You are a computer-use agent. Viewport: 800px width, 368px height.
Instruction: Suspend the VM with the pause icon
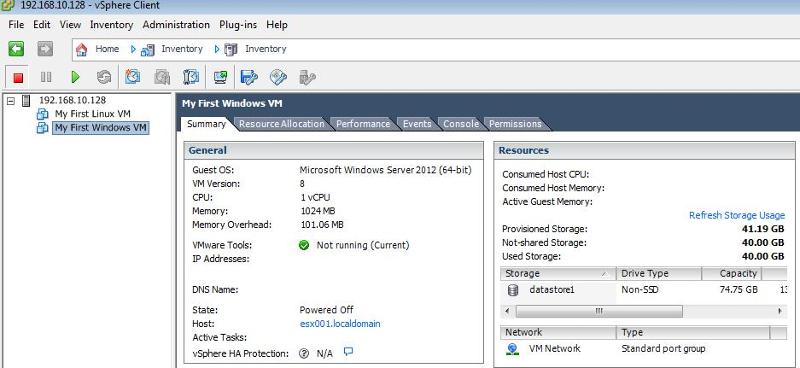click(46, 77)
